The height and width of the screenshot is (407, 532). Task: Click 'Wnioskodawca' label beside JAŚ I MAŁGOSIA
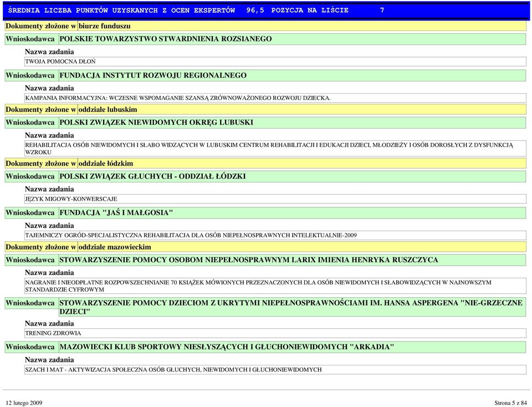click(30, 213)
